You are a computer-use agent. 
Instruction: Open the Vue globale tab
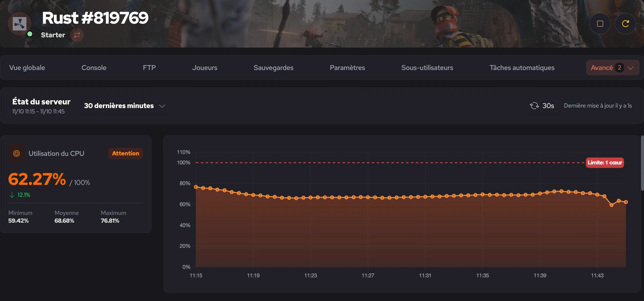(27, 68)
